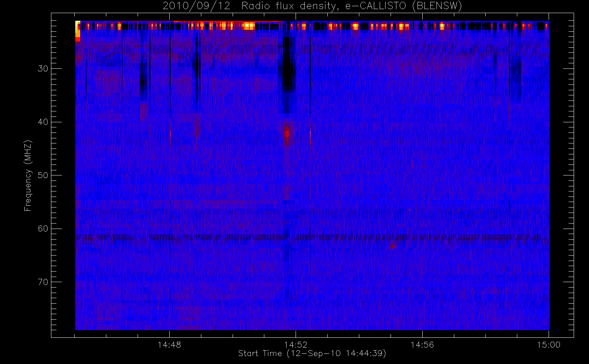The width and height of the screenshot is (589, 364).
Task: Click the 14:48 time axis label
Action: [169, 345]
